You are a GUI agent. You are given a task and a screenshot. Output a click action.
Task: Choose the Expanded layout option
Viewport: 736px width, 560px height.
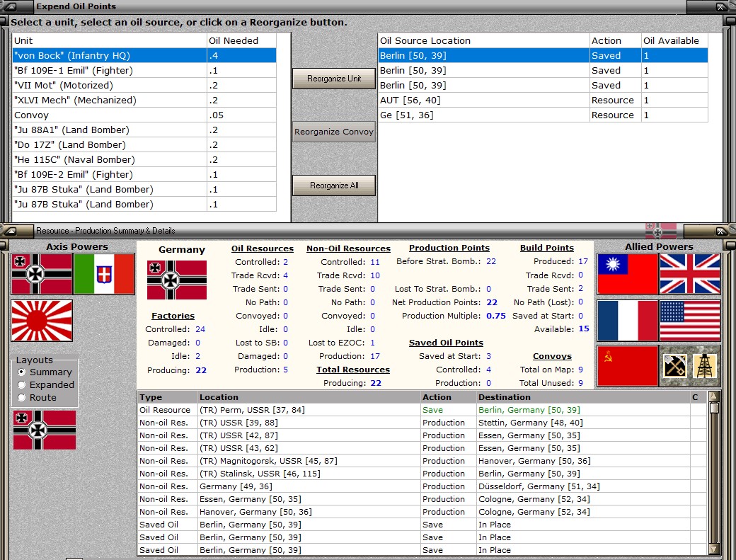click(x=22, y=384)
